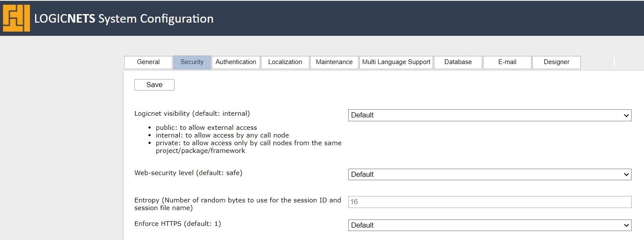The image size is (644, 240).
Task: Click the 'Logicnet visibility (default: internal)' label
Action: click(x=192, y=114)
